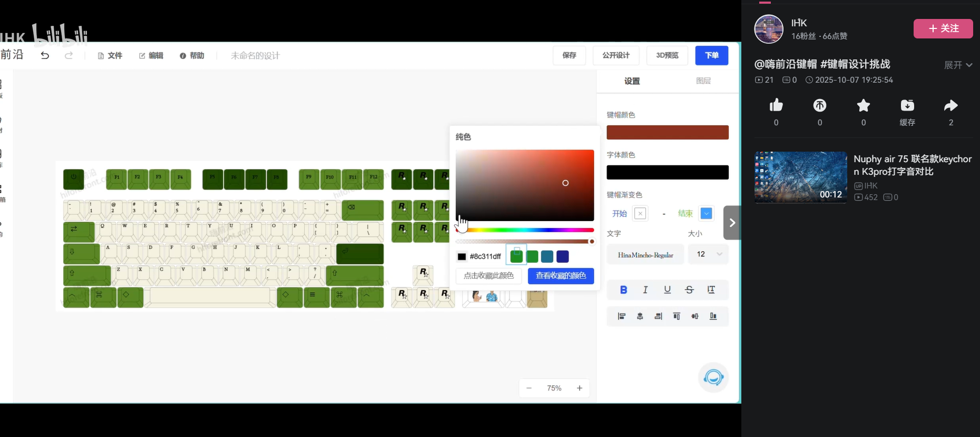The width and height of the screenshot is (980, 437).
Task: Toggle strikethrough text formatting
Action: point(689,290)
